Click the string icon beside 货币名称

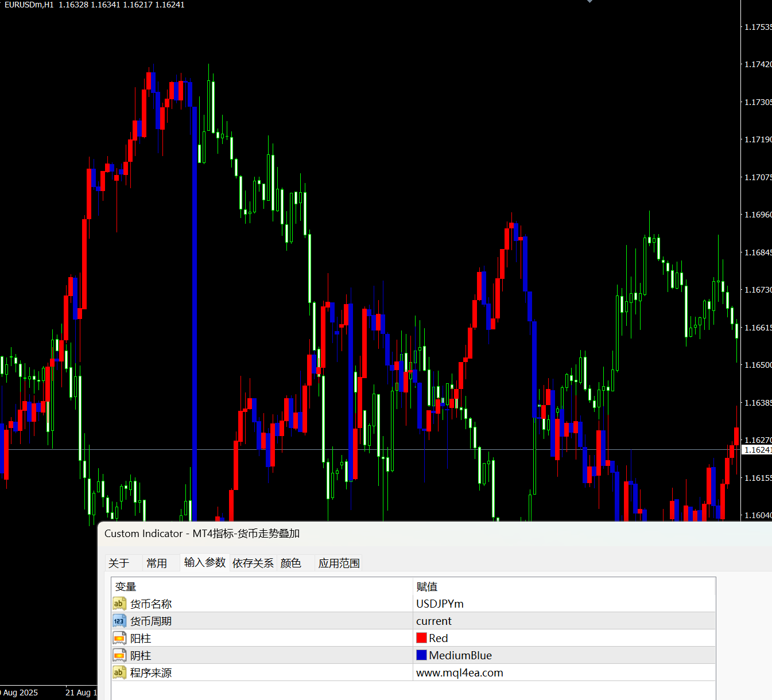tap(119, 604)
